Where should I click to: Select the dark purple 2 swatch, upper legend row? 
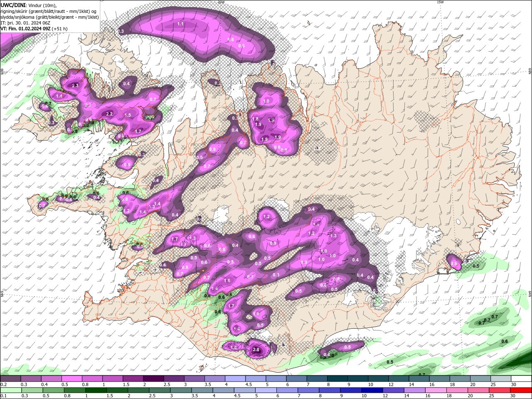click(153, 379)
